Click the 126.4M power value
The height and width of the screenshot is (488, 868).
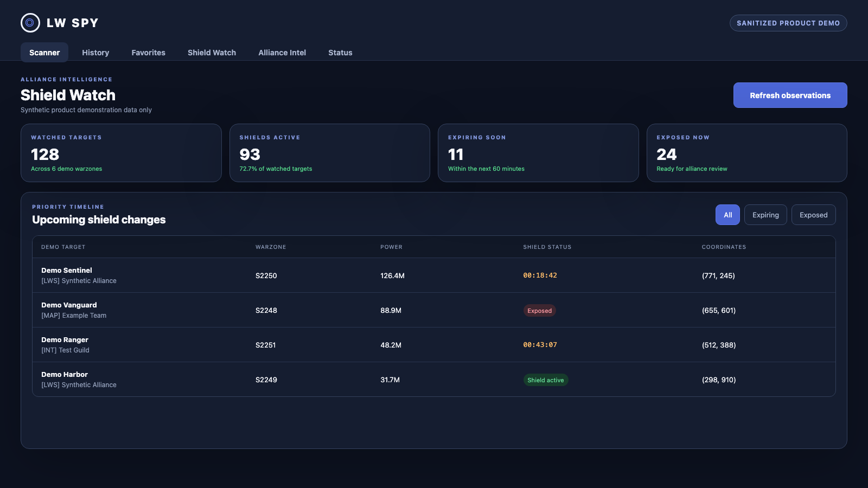point(392,275)
